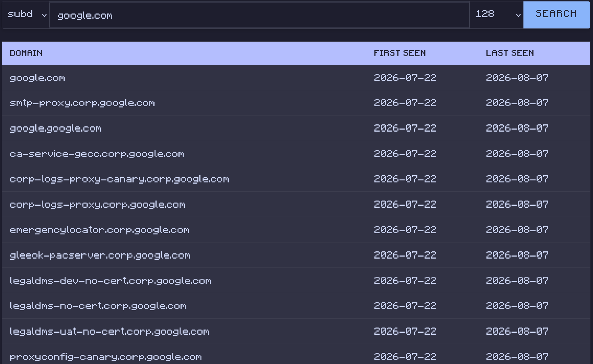Click first seen date for google.google.com
Screen dimensions: 593x364
(405, 128)
